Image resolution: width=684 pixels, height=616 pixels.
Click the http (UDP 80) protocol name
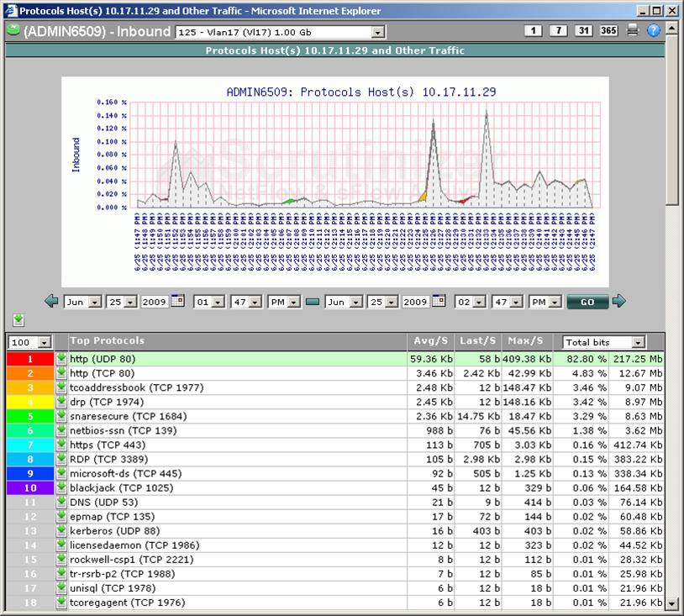click(x=103, y=359)
